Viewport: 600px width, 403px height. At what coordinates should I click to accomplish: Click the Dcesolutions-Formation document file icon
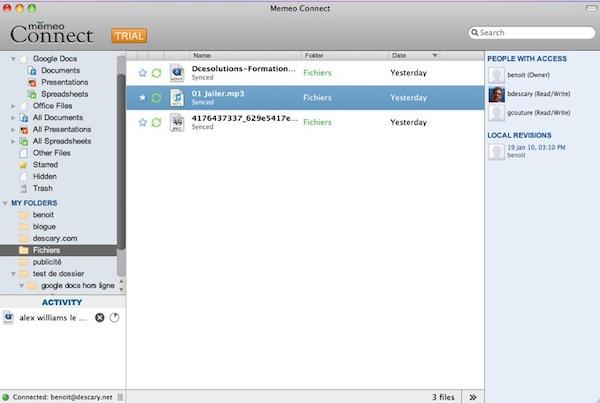pos(177,73)
